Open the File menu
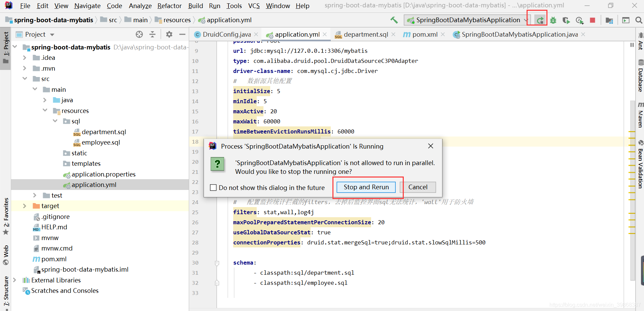Screen dimensions: 644x311 point(25,6)
